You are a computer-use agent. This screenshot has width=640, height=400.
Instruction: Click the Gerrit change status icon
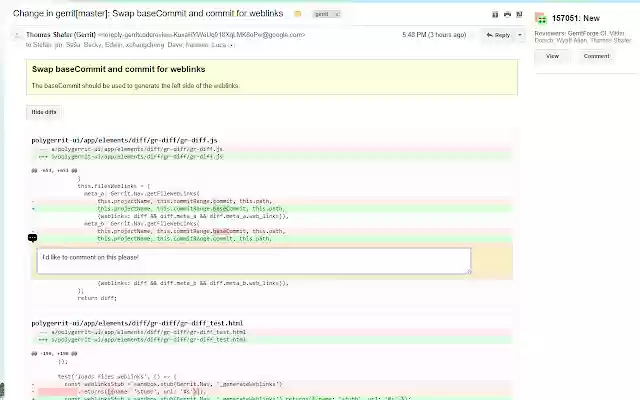click(541, 18)
